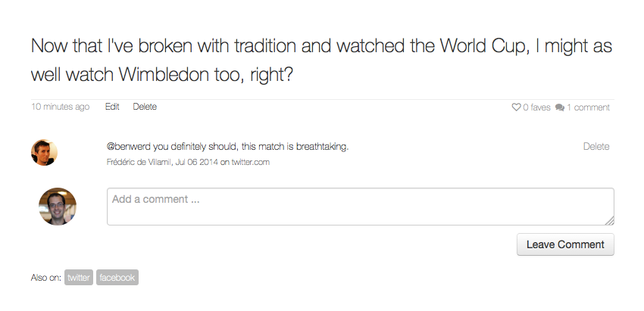Screen dimensions: 644x311
Task: Focus the 'Add a comment ...' text area
Action: [x=361, y=207]
